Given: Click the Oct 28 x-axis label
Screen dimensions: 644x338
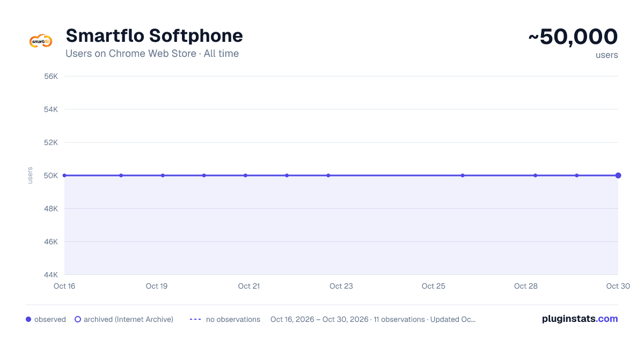Looking at the screenshot, I should 526,286.
